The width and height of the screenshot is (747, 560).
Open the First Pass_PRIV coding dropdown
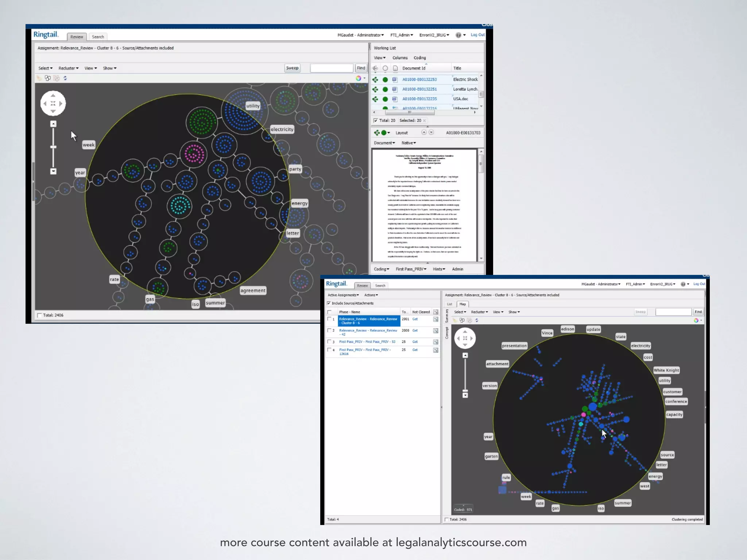click(411, 269)
